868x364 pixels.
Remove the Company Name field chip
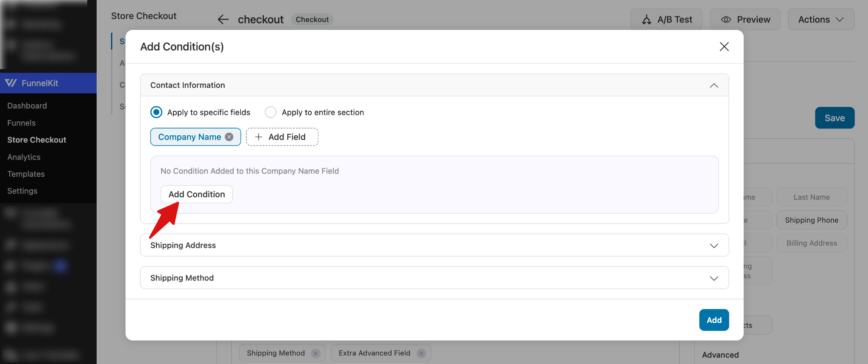coord(229,137)
